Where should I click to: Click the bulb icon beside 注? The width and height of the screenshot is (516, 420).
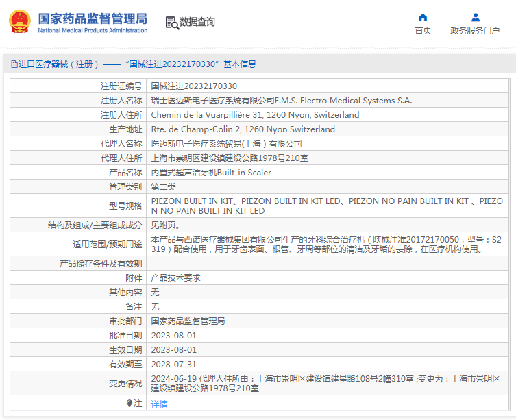[x=130, y=403]
